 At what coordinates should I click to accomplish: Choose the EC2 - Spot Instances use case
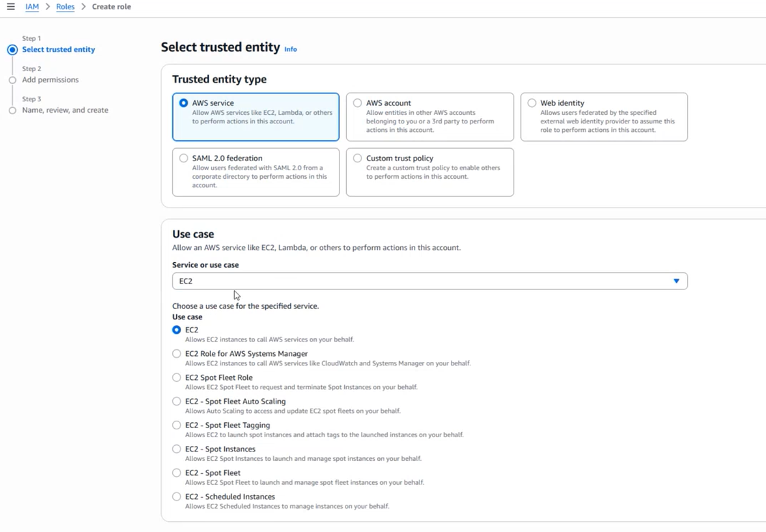[177, 449]
